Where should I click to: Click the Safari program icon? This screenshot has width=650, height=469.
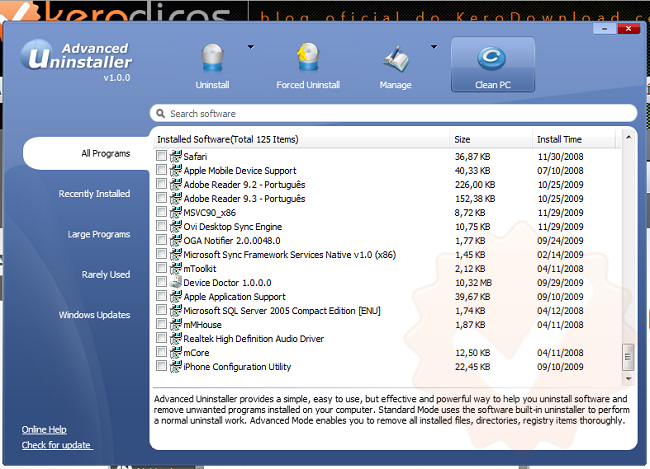175,156
